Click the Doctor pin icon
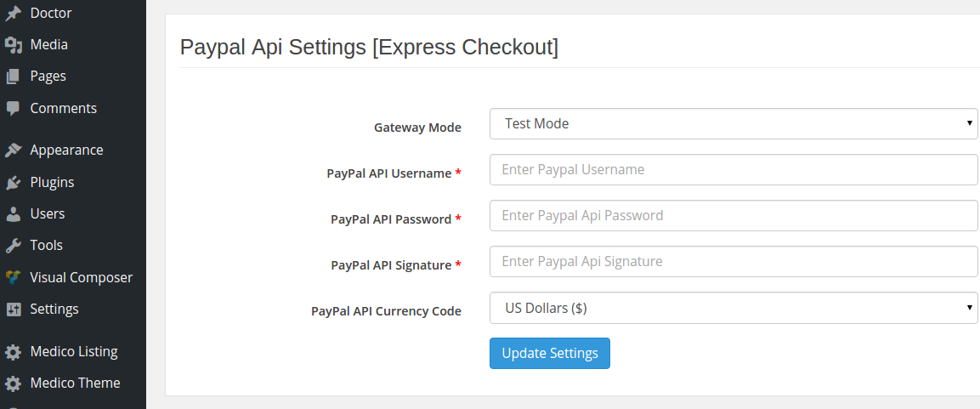The image size is (980, 409). coord(13,13)
